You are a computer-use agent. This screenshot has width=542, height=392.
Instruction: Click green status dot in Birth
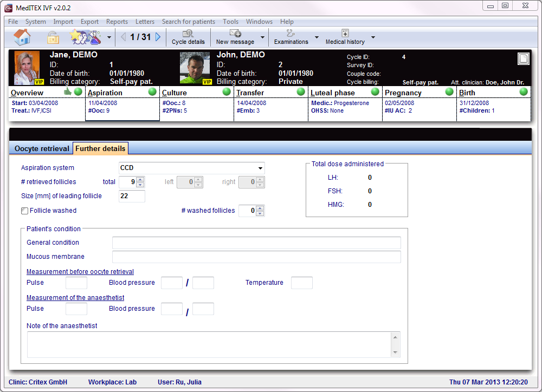(524, 92)
